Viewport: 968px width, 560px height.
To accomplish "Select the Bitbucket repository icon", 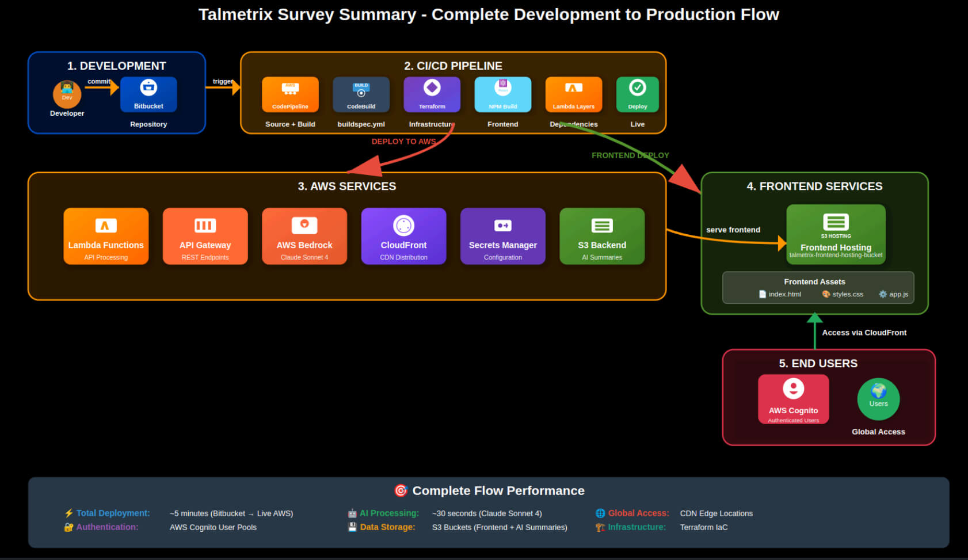I will pos(148,94).
